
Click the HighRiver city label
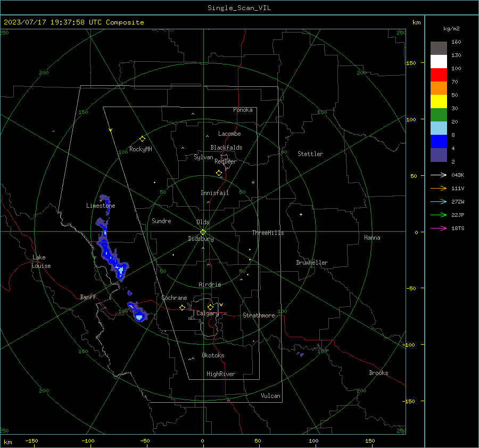(x=220, y=374)
